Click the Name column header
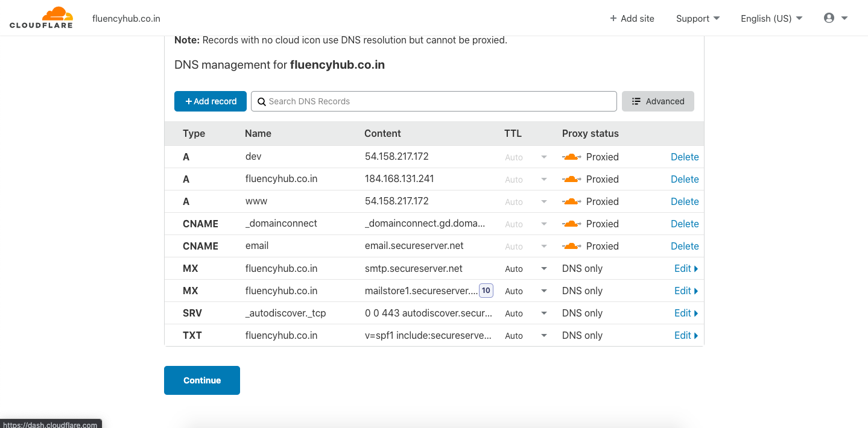This screenshot has width=868, height=428. tap(258, 133)
